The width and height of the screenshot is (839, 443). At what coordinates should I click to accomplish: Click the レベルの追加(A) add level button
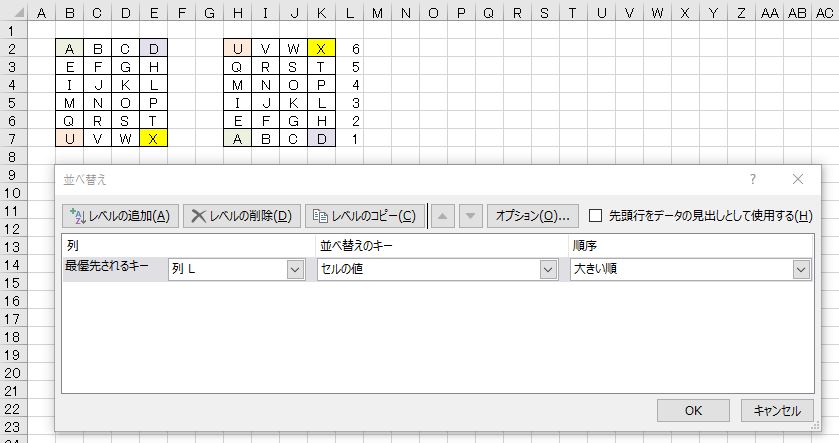(x=120, y=216)
